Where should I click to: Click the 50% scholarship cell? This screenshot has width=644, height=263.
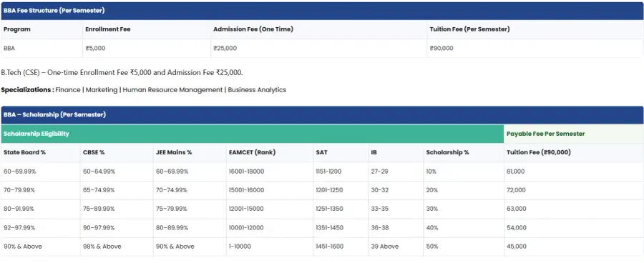464,247
